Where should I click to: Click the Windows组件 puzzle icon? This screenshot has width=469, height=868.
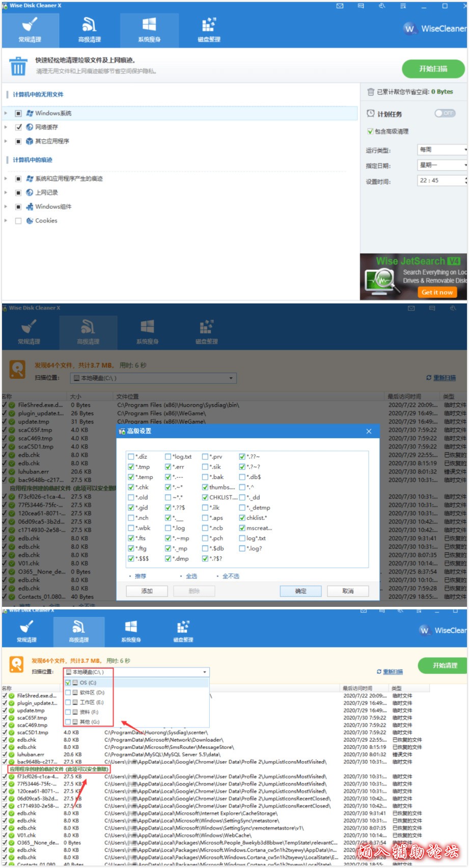(x=30, y=206)
